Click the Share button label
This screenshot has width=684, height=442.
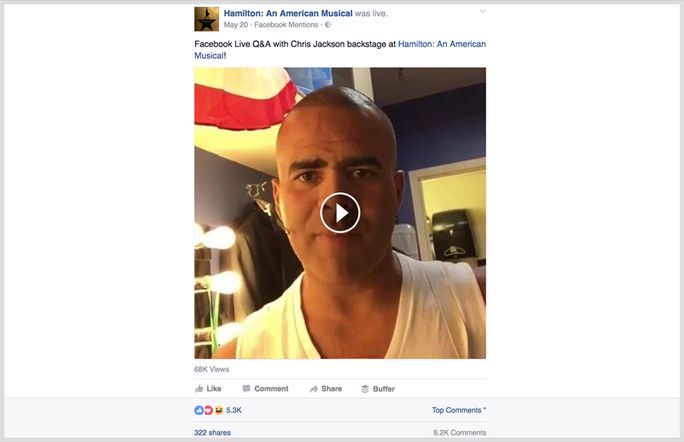click(332, 389)
